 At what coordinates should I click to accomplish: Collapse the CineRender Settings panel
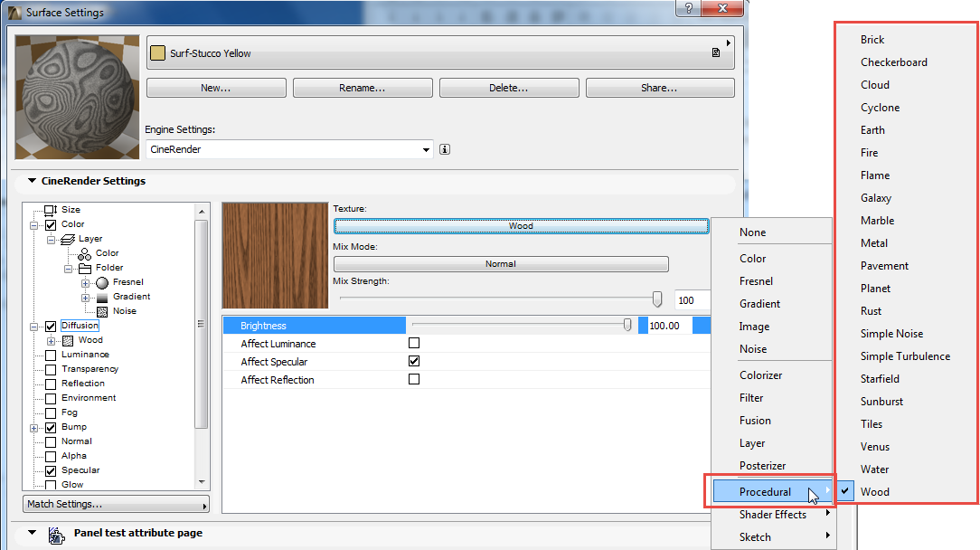(32, 181)
